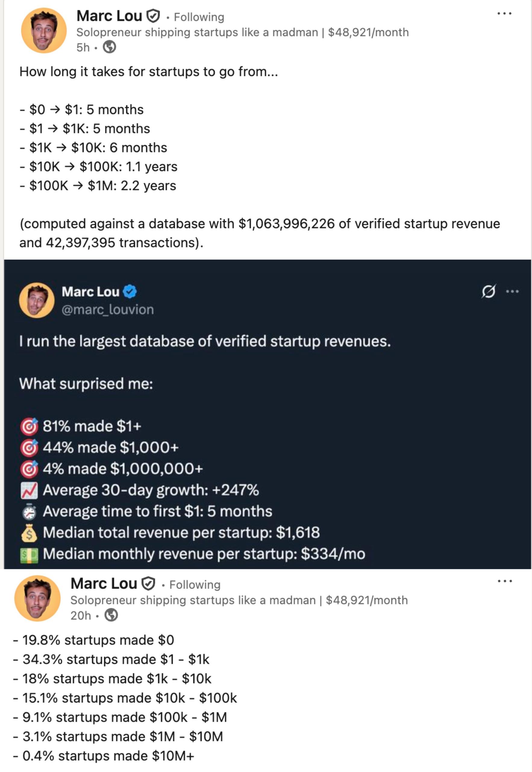532x772 pixels.
Task: Open the three-dot menu on the 20h post
Action: point(504,581)
